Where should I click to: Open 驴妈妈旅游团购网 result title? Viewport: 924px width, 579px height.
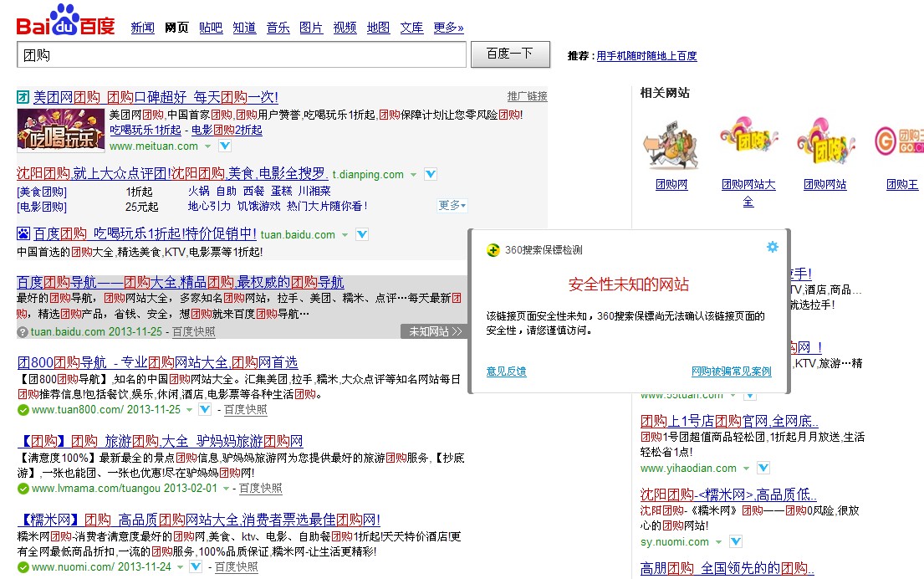(160, 441)
